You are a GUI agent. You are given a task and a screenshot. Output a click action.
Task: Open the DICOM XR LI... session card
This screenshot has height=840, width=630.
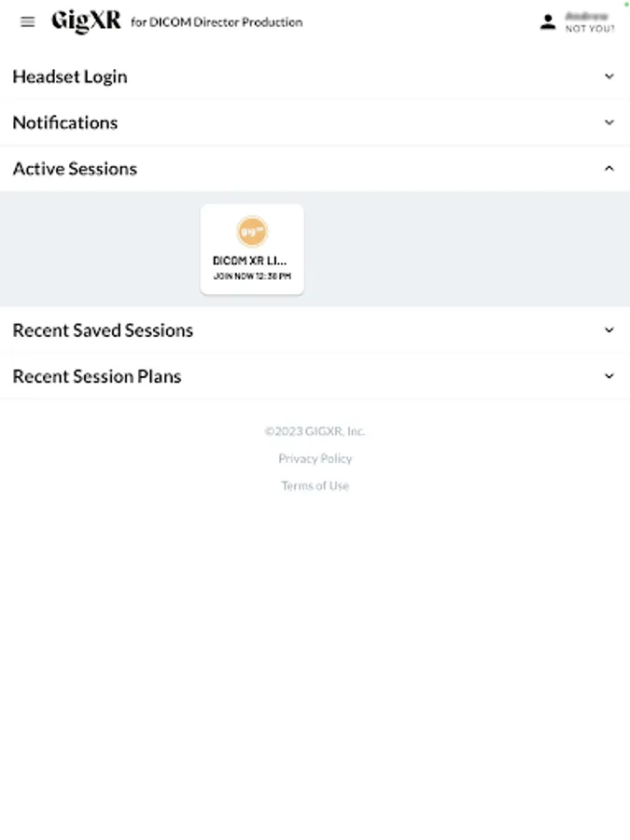(x=252, y=249)
